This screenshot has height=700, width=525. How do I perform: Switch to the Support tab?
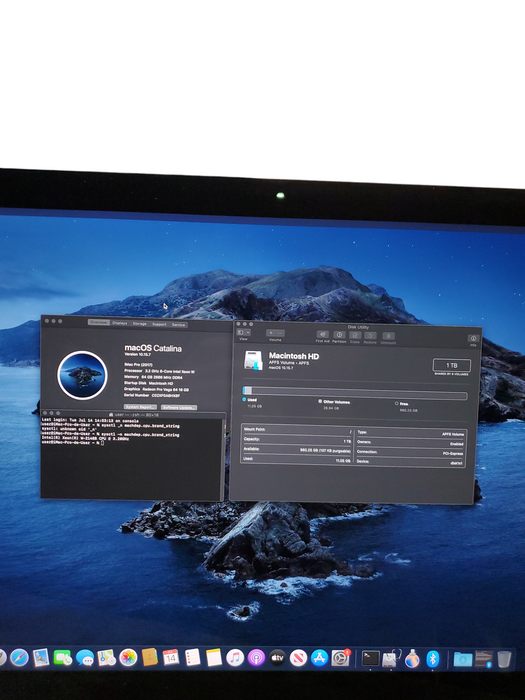click(x=159, y=324)
